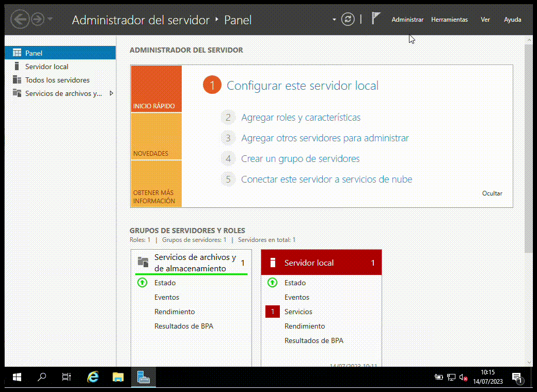Open Eventos in the Servidor local tile
The image size is (537, 392).
pos(296,297)
